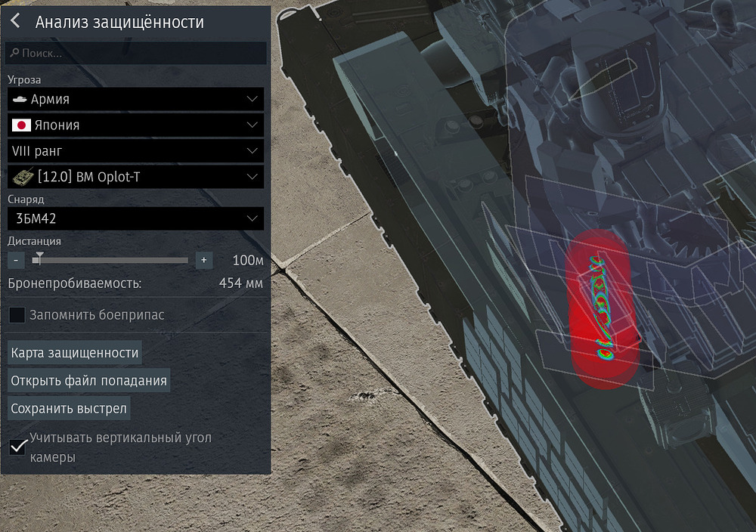This screenshot has height=532, width=756.
Task: Click the Снаряд section label
Action: pos(26,199)
